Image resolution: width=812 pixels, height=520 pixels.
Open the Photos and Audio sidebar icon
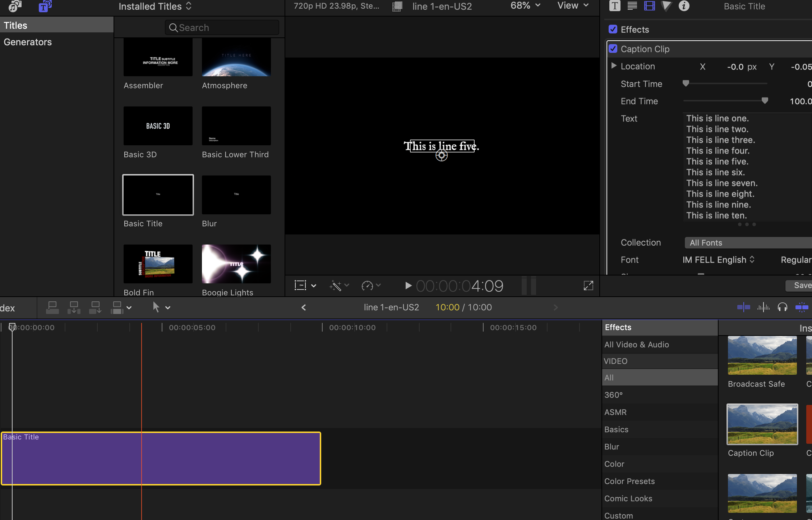click(15, 6)
